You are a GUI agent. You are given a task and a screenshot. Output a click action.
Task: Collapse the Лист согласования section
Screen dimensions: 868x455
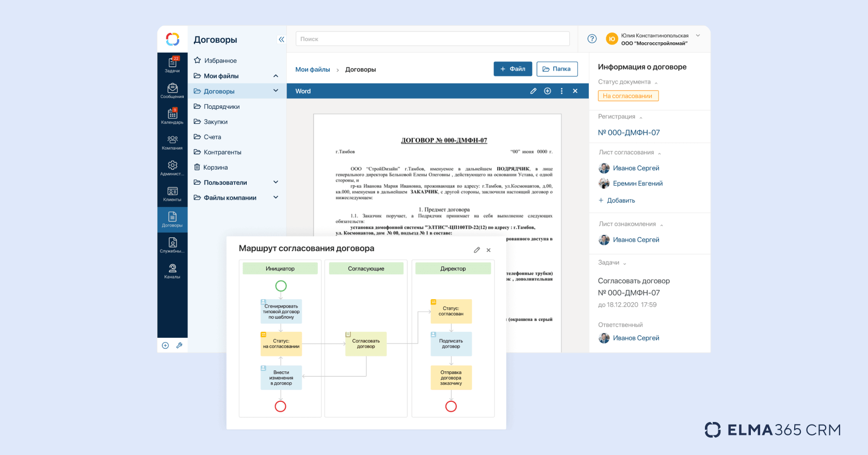[660, 153]
